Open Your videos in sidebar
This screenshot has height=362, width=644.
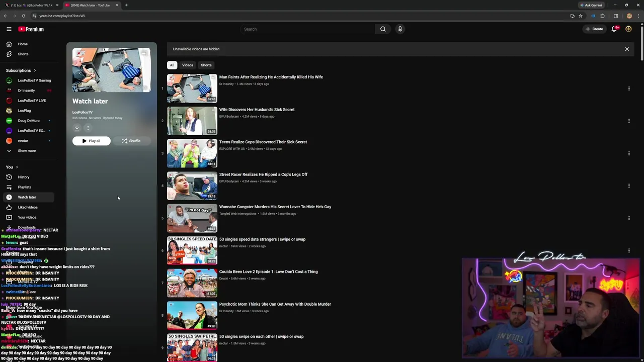(28, 217)
